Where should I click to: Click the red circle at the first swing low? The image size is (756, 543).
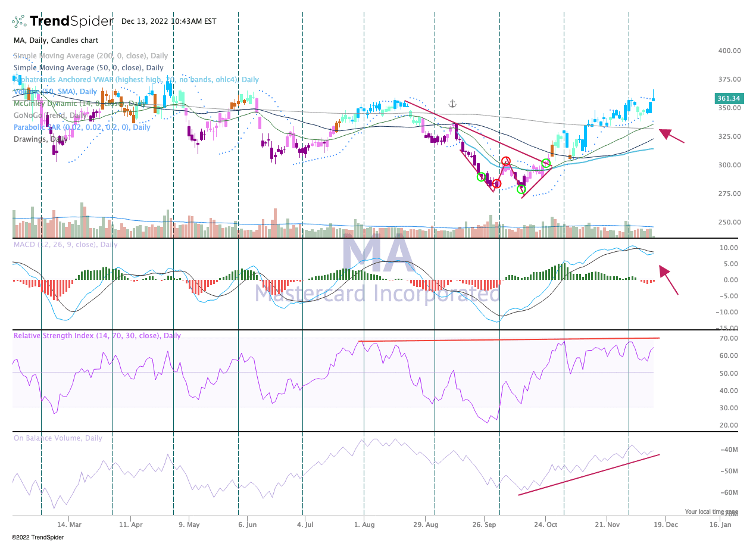(496, 183)
